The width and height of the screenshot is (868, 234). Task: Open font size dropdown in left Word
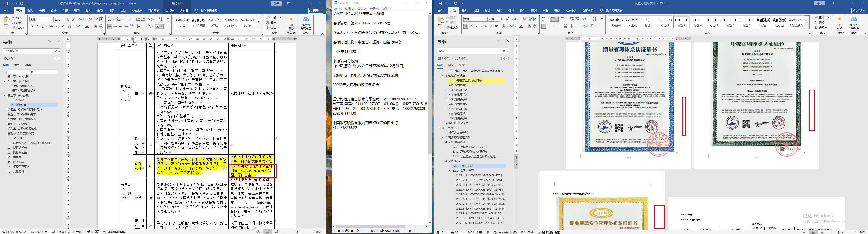pos(63,19)
